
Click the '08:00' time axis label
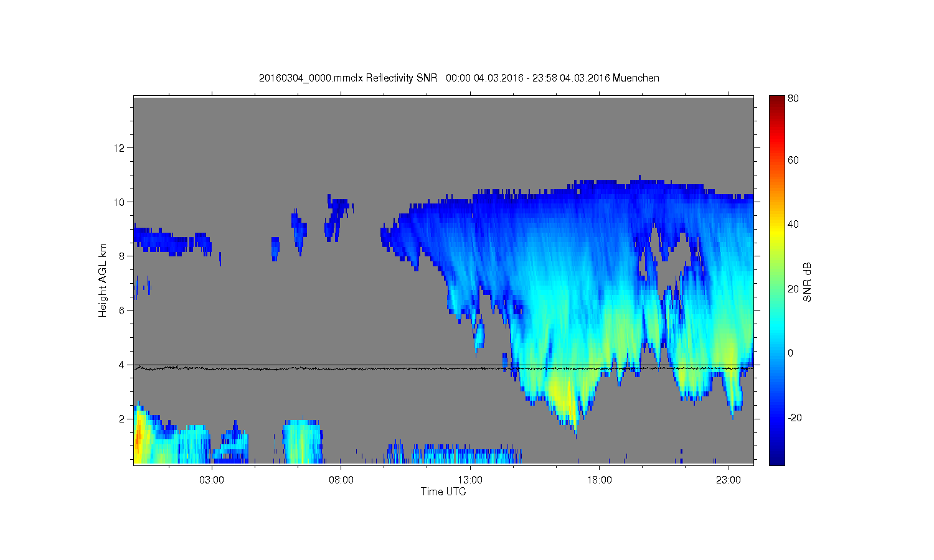click(341, 480)
